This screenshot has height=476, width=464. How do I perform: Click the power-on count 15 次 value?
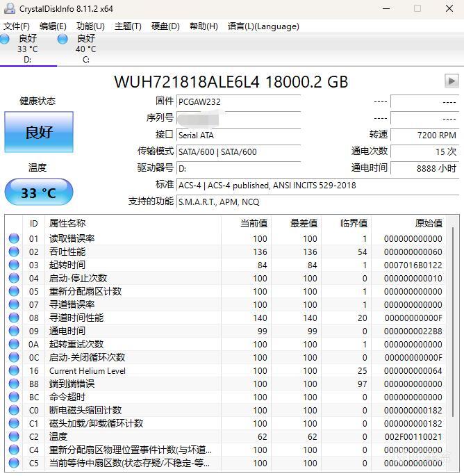(425, 151)
